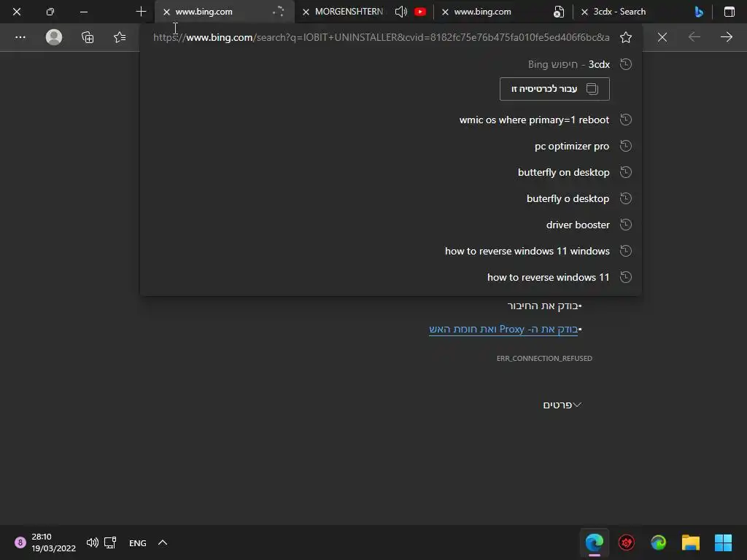Click the switch to this tab button
Viewport: 747px width, 560px height.
(x=554, y=89)
